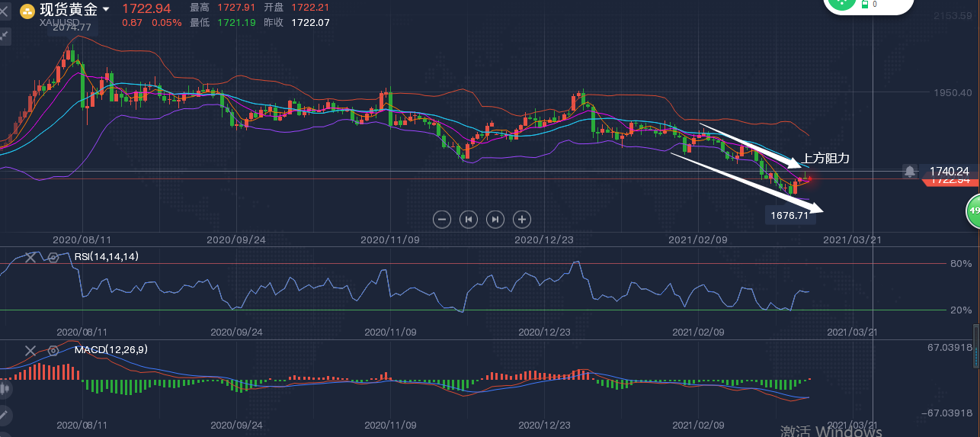Click the 1740.24 alert price label
This screenshot has width=980, height=437.
point(949,172)
